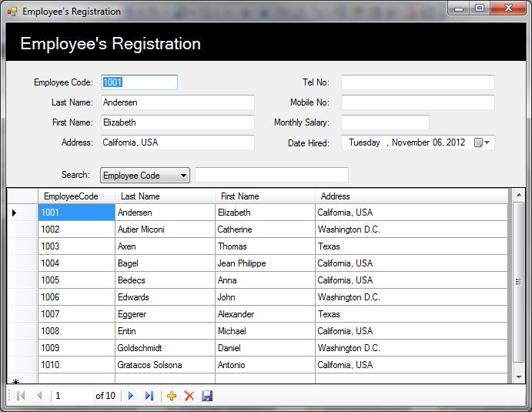The height and width of the screenshot is (412, 532).
Task: Select the new row asterisk header
Action: (x=23, y=379)
